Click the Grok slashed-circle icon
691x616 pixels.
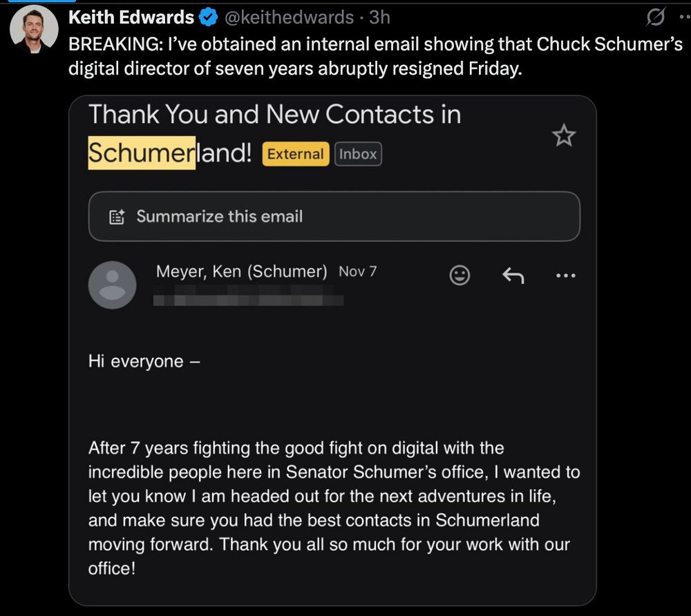coord(654,19)
